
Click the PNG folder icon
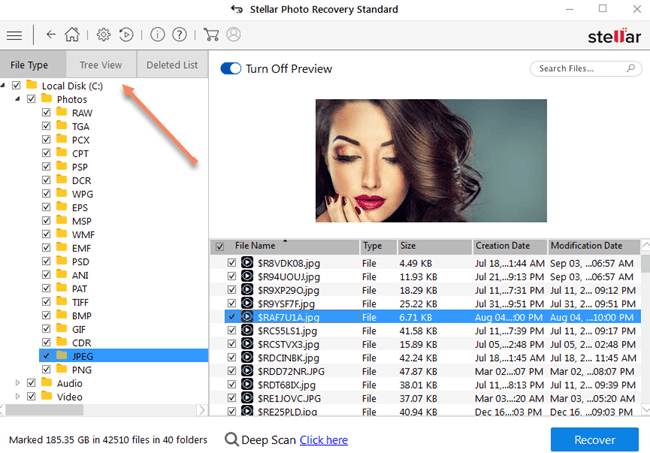coord(62,369)
